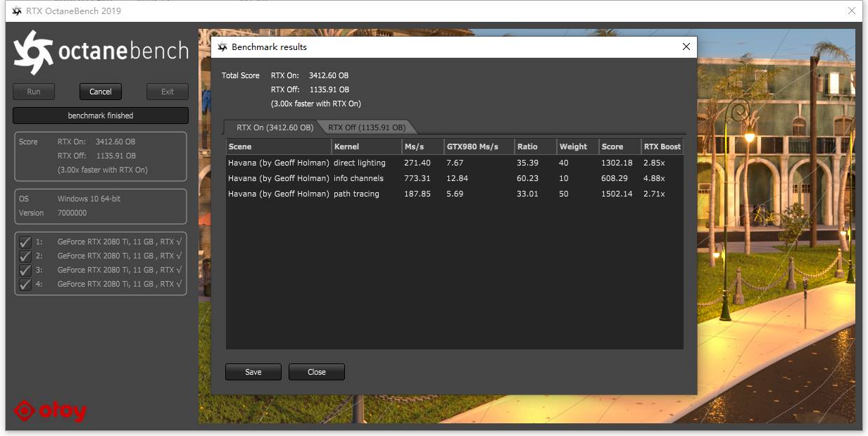This screenshot has height=436, width=868.
Task: Click the ratio value 35.39
Action: (527, 163)
